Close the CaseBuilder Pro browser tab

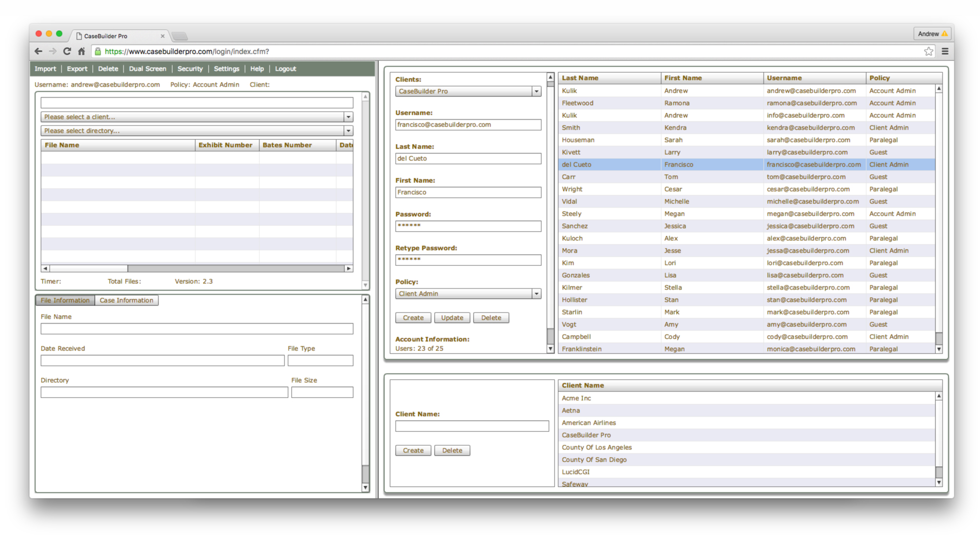pyautogui.click(x=162, y=36)
